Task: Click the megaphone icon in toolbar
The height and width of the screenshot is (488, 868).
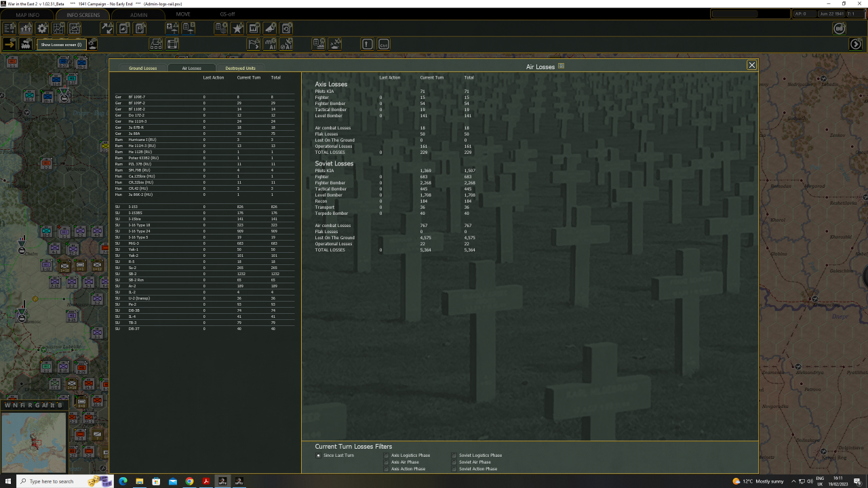Action: coord(271,28)
